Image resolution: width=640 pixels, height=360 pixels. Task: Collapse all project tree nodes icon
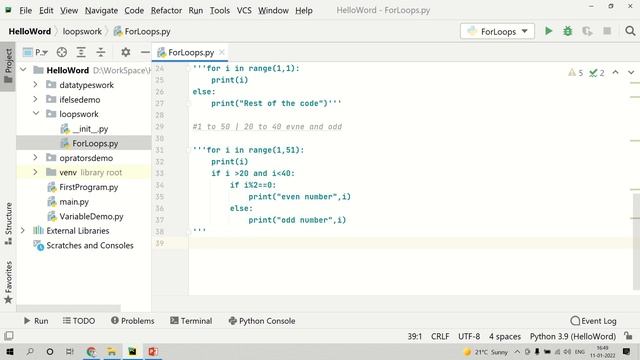[101, 52]
